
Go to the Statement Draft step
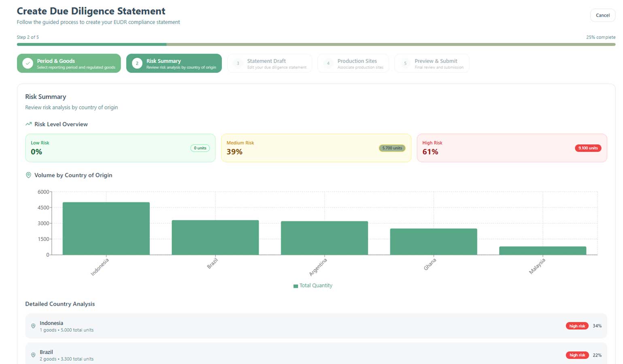point(270,64)
